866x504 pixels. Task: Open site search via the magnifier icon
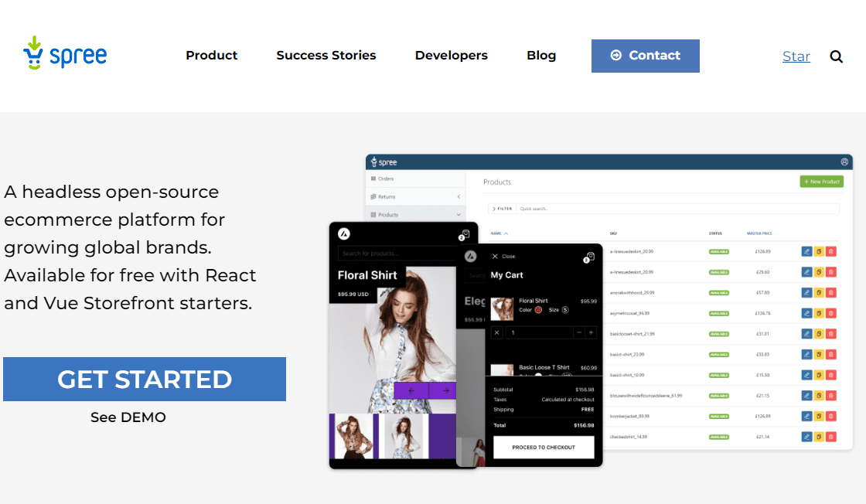pyautogui.click(x=836, y=56)
